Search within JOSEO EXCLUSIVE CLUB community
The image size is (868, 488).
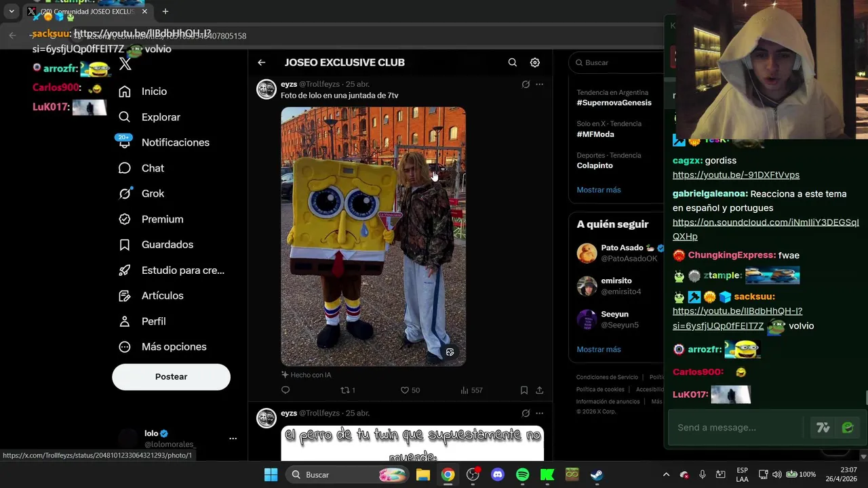click(x=513, y=62)
